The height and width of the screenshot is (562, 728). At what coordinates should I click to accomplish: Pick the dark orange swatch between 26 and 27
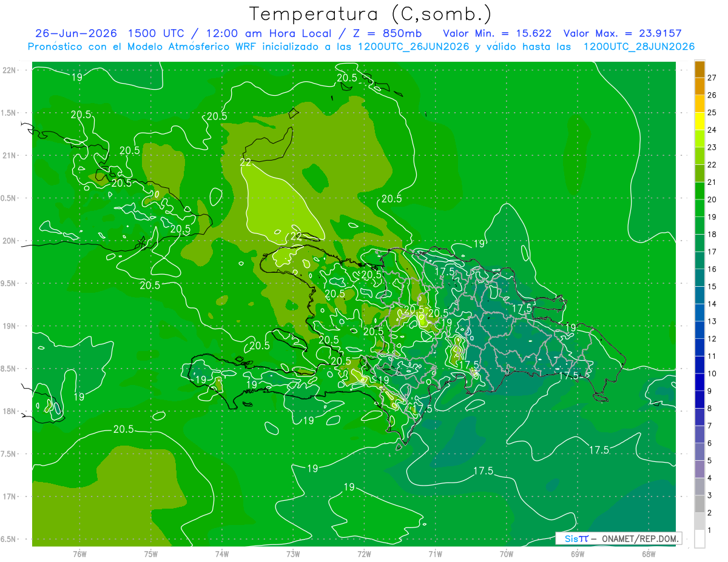click(x=699, y=86)
